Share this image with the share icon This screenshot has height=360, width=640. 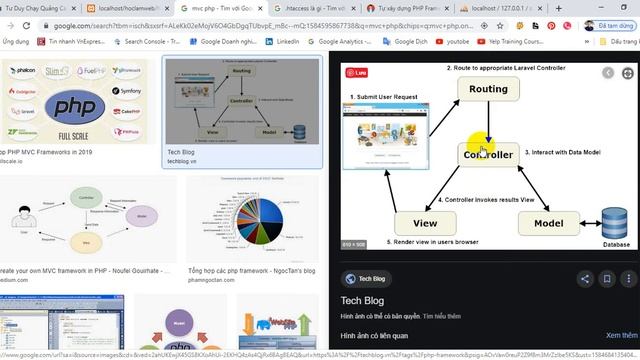(x=585, y=279)
